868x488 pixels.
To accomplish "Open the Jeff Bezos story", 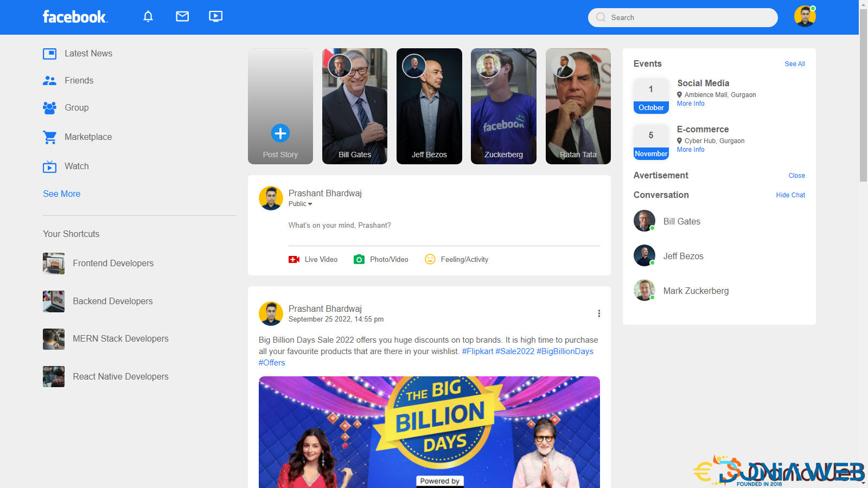I will [429, 106].
